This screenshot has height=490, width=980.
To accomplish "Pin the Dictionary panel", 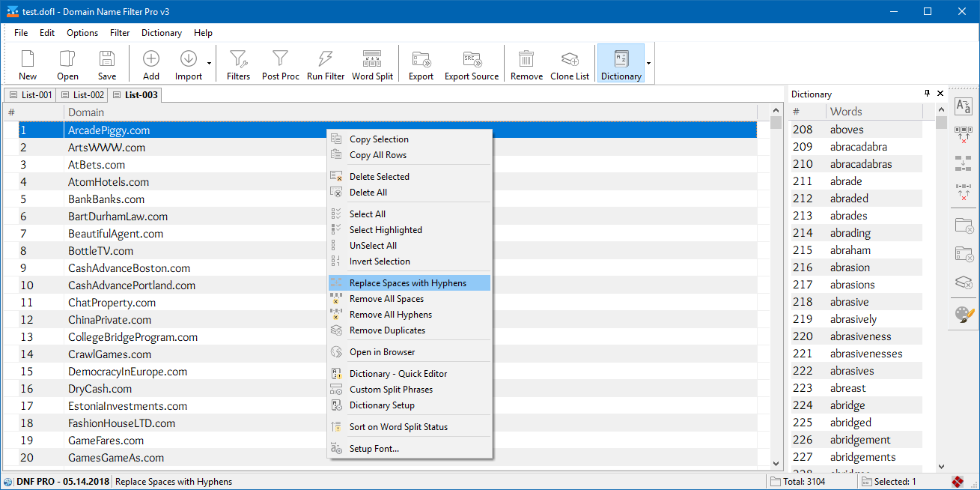I will 927,94.
